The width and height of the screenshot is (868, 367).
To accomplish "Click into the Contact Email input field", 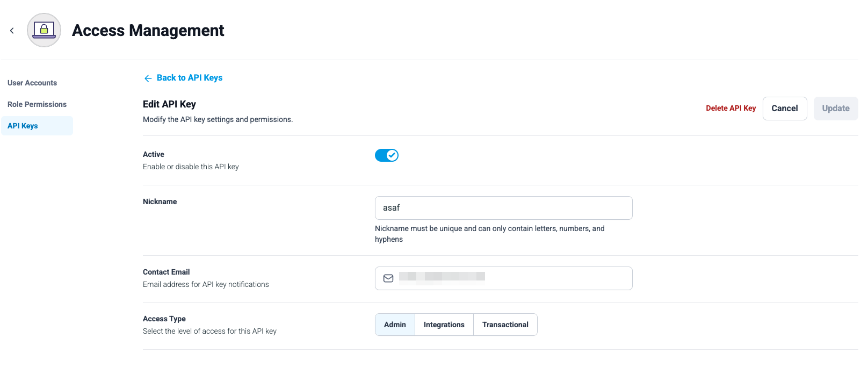I will [x=504, y=278].
